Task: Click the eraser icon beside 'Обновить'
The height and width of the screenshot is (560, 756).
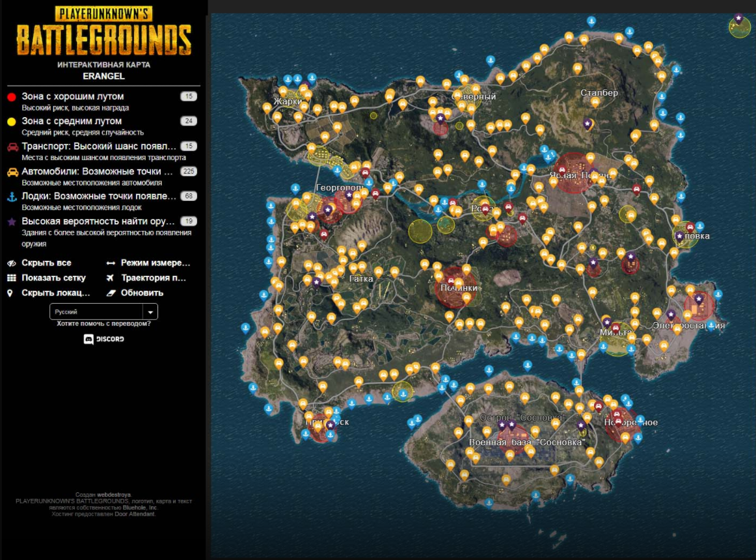Action: coord(111,293)
